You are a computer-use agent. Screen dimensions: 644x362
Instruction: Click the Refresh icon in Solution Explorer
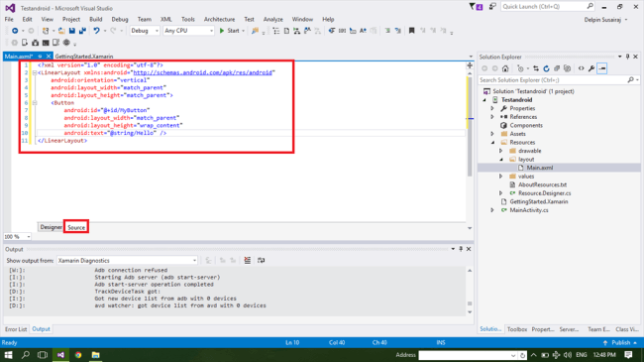546,68
